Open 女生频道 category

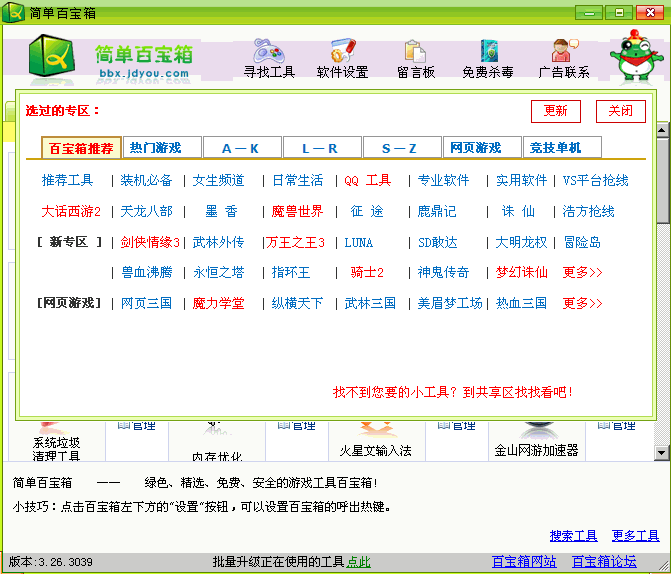218,180
